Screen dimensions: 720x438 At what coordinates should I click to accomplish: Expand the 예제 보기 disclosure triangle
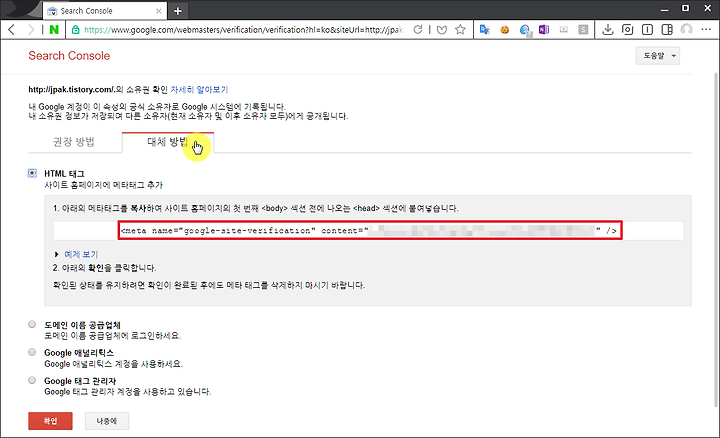(x=56, y=254)
